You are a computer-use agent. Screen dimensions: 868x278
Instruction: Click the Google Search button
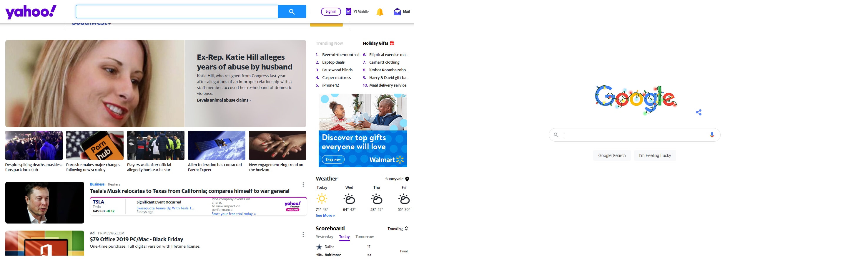612,155
